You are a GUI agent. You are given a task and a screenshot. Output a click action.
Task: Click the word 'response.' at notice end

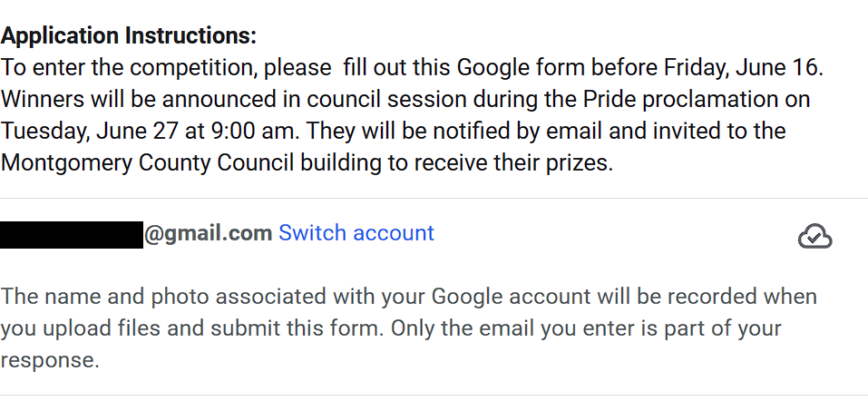click(x=50, y=360)
